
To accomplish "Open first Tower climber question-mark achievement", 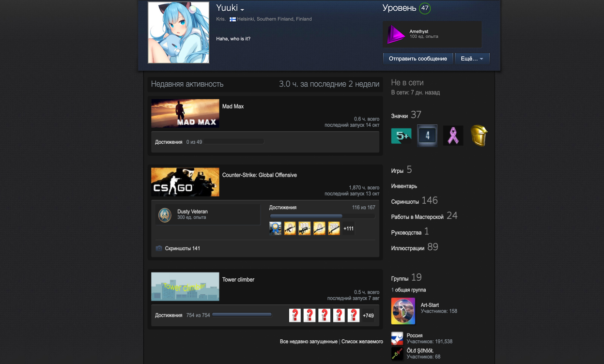I will point(295,316).
